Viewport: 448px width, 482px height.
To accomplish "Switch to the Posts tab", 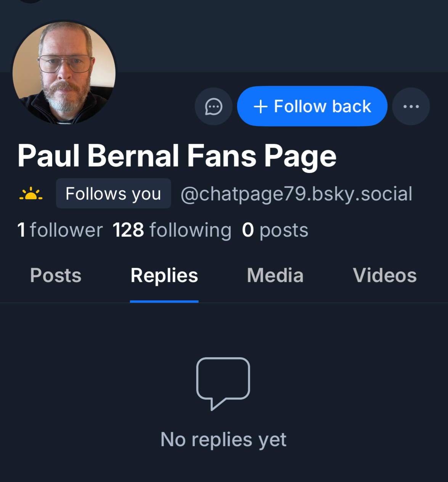I will [x=56, y=276].
